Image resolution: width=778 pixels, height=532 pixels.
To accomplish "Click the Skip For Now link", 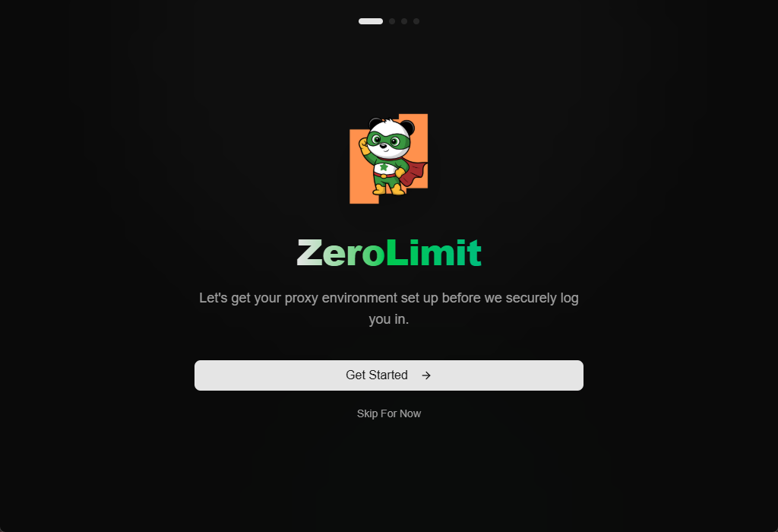I will [x=388, y=413].
